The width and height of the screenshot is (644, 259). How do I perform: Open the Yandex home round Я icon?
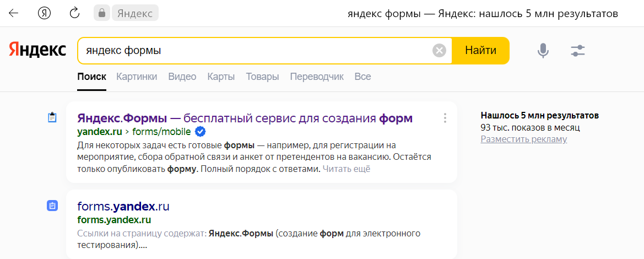[x=44, y=13]
